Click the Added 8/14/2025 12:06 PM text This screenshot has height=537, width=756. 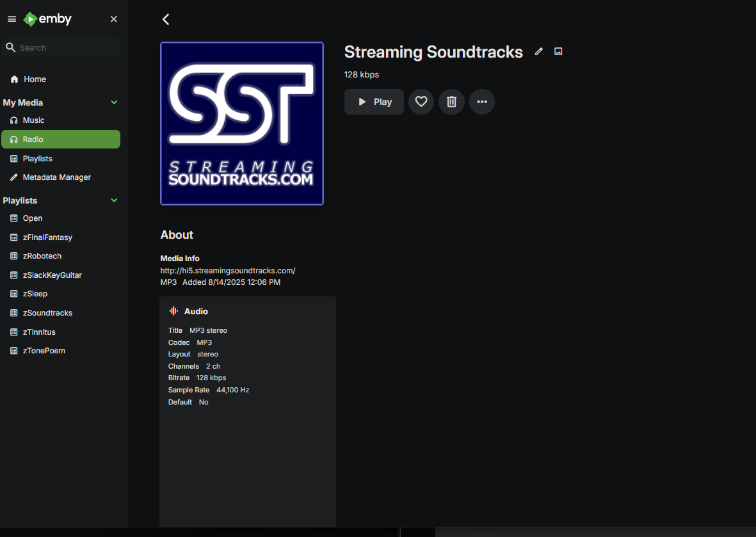tap(232, 282)
